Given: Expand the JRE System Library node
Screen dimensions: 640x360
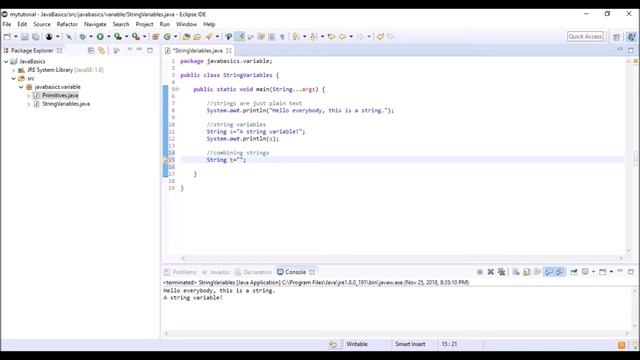Looking at the screenshot, I should pos(13,70).
